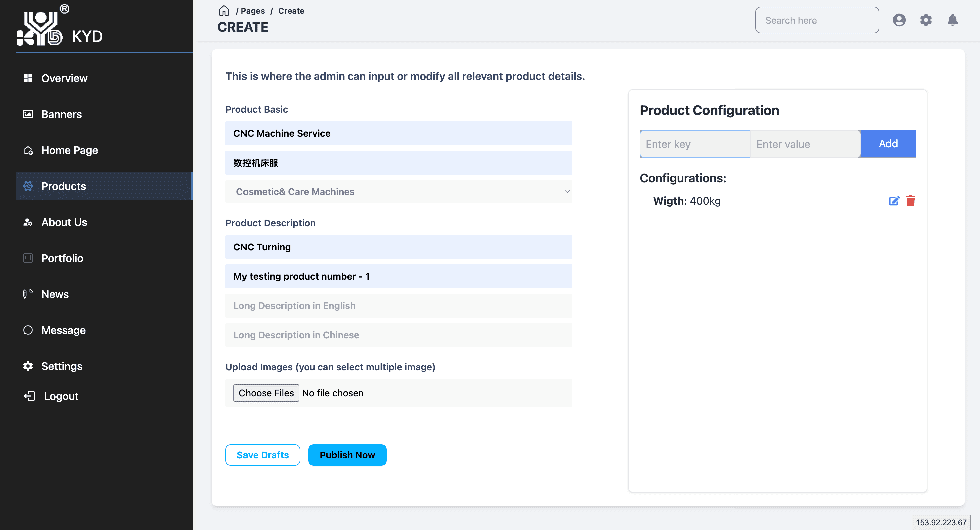This screenshot has height=530, width=980.
Task: Click the Overview grid icon
Action: pos(28,78)
